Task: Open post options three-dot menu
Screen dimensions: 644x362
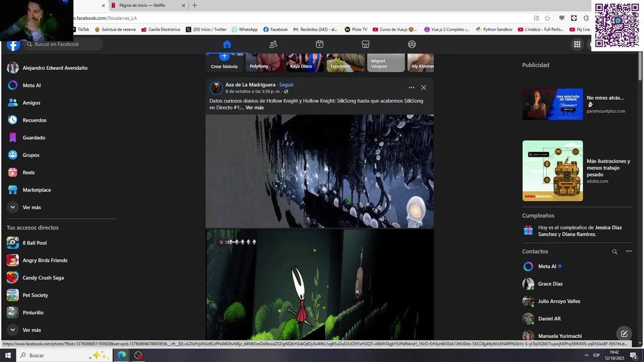Action: (412, 87)
